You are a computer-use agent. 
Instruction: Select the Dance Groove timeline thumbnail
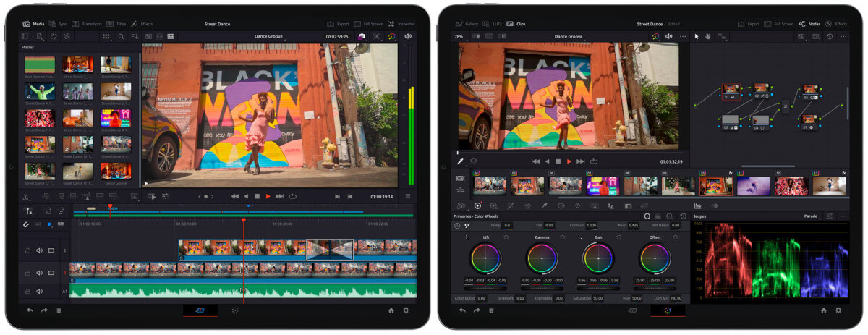[x=116, y=171]
